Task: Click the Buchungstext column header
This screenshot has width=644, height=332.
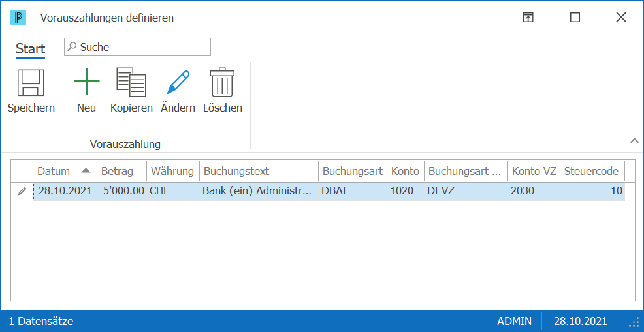Action: coord(259,171)
